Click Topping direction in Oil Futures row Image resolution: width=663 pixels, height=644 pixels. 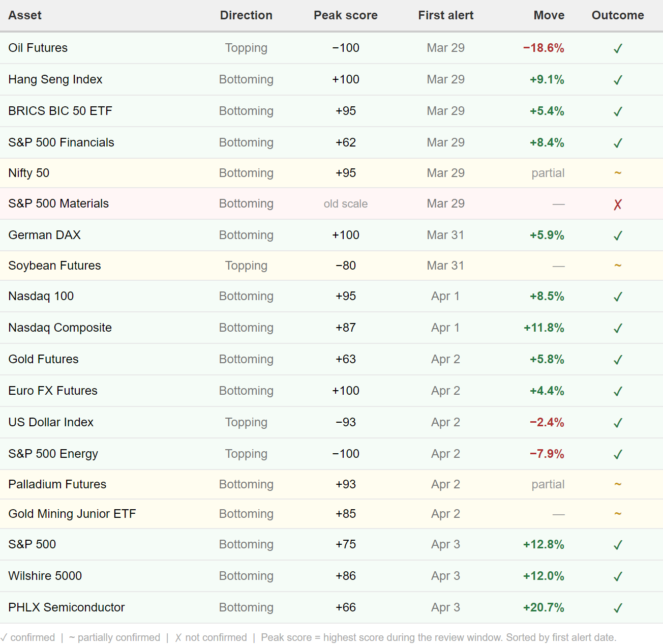pyautogui.click(x=246, y=48)
